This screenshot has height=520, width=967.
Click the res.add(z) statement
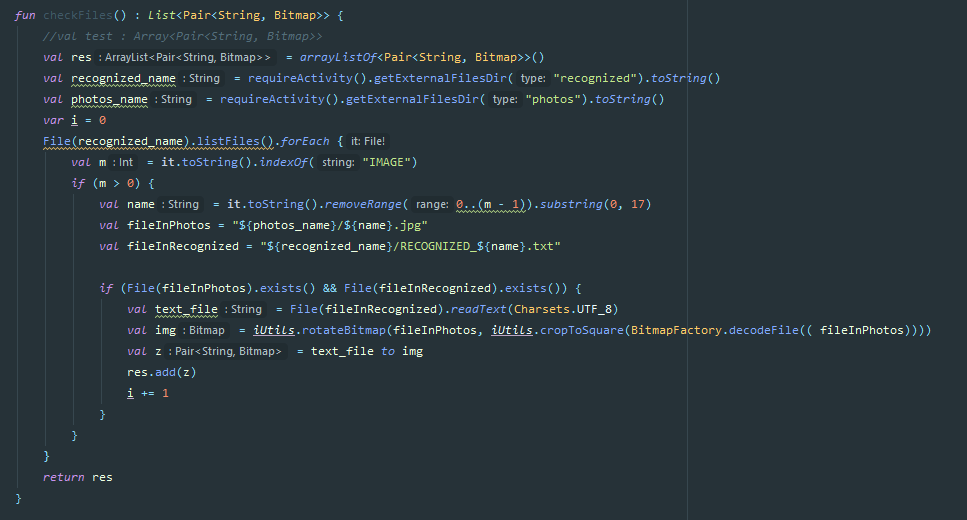coord(162,372)
